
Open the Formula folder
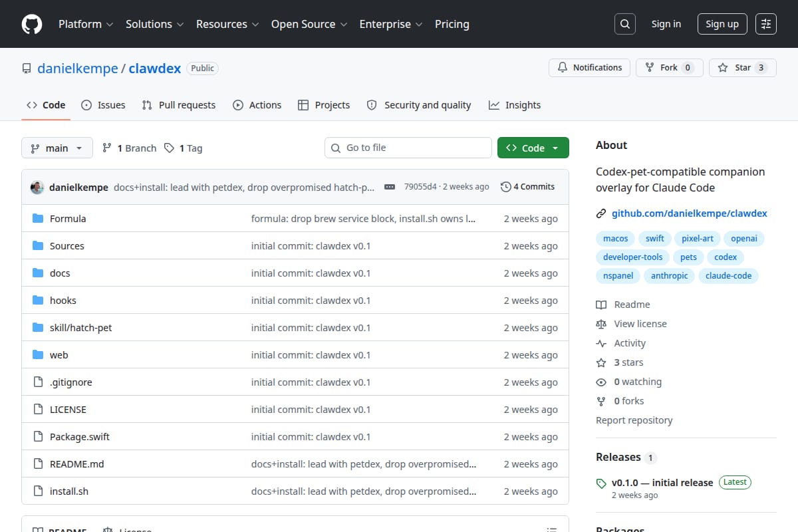[x=68, y=219]
